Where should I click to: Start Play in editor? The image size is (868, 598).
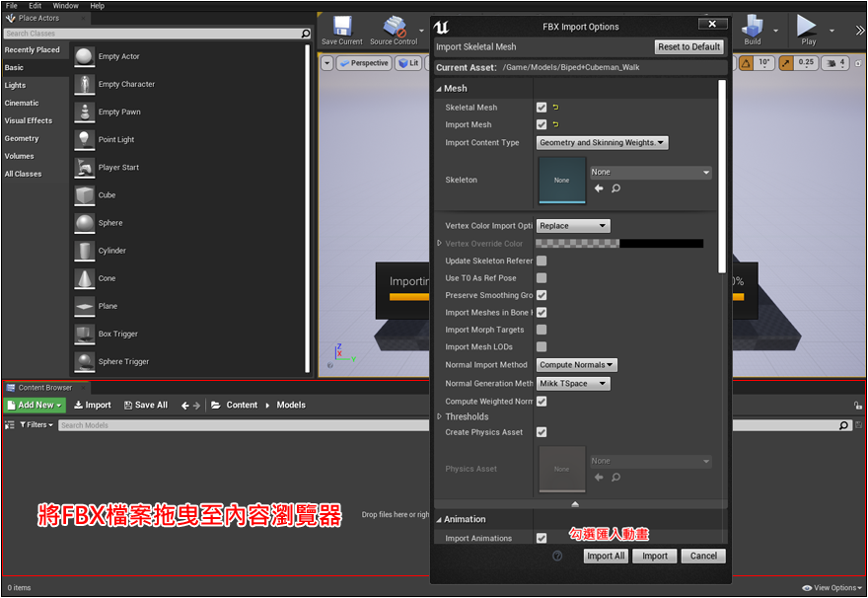click(807, 26)
